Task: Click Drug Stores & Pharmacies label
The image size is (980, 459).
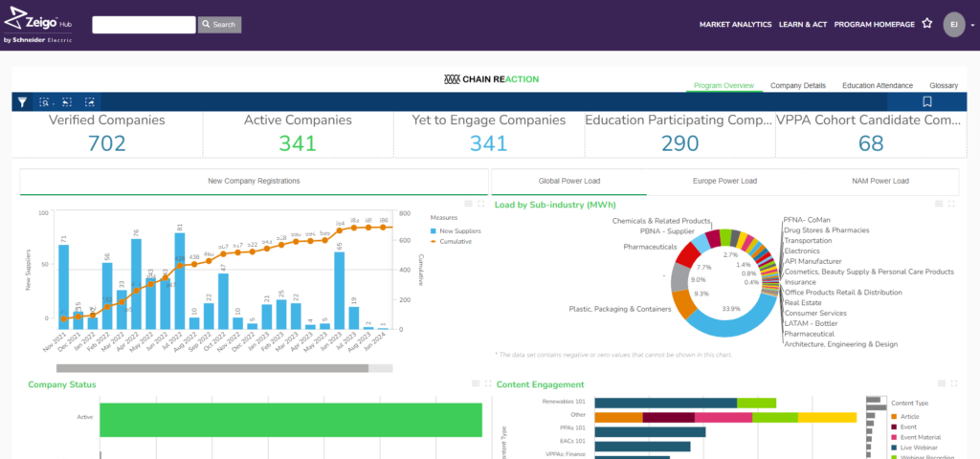Action: (x=826, y=229)
